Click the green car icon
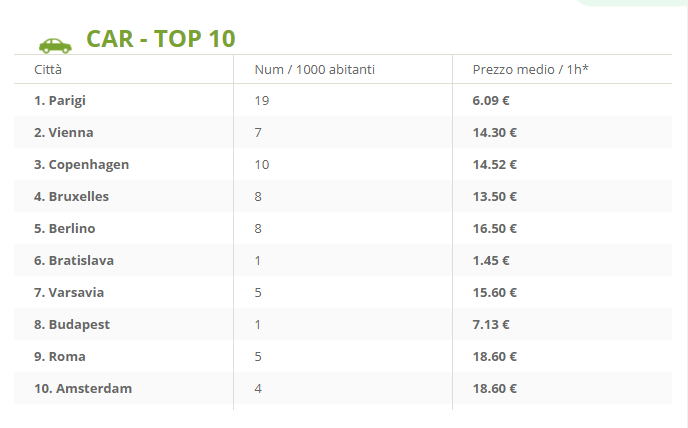 coord(55,46)
